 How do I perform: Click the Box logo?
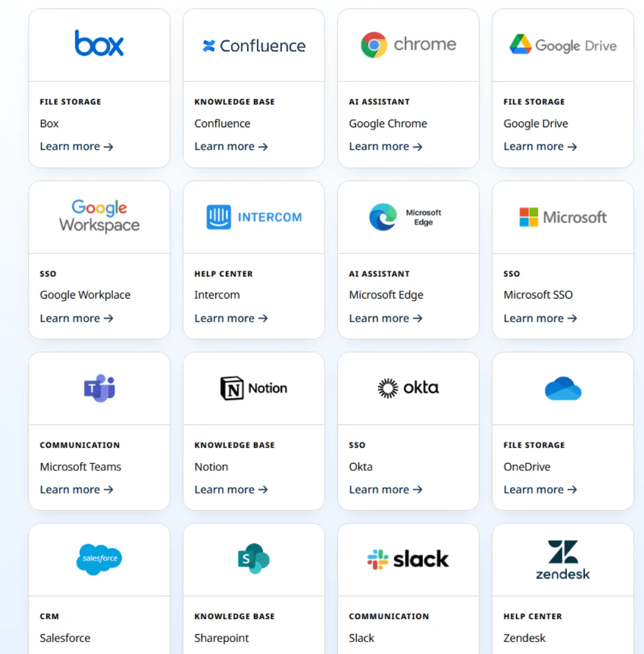99,43
